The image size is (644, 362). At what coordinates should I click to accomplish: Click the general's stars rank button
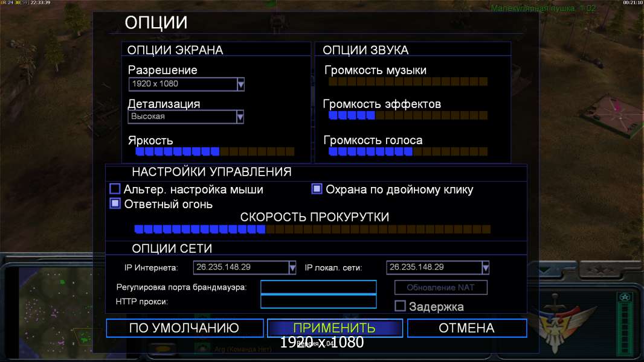[x=600, y=270]
